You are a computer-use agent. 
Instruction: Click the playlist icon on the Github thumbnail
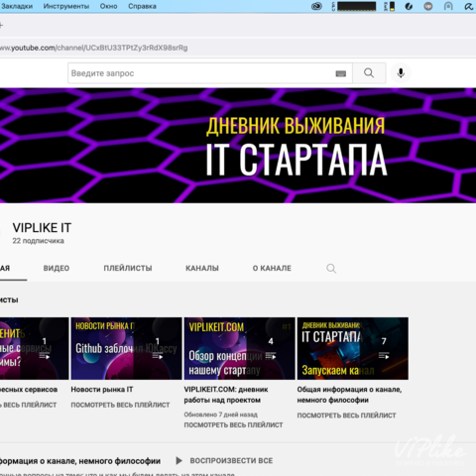(158, 356)
